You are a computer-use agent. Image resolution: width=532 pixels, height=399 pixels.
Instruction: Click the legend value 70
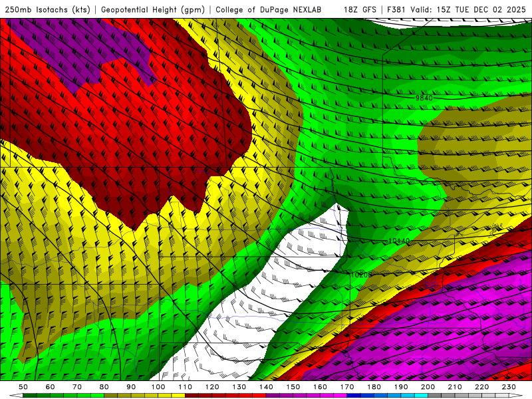[77, 387]
